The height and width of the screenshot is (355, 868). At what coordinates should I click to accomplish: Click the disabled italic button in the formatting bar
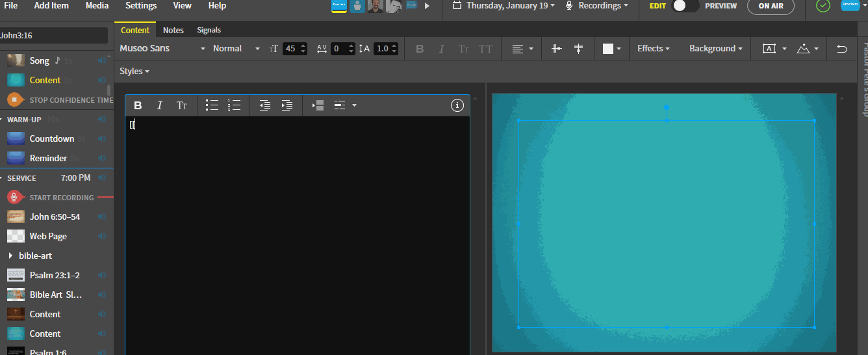442,49
